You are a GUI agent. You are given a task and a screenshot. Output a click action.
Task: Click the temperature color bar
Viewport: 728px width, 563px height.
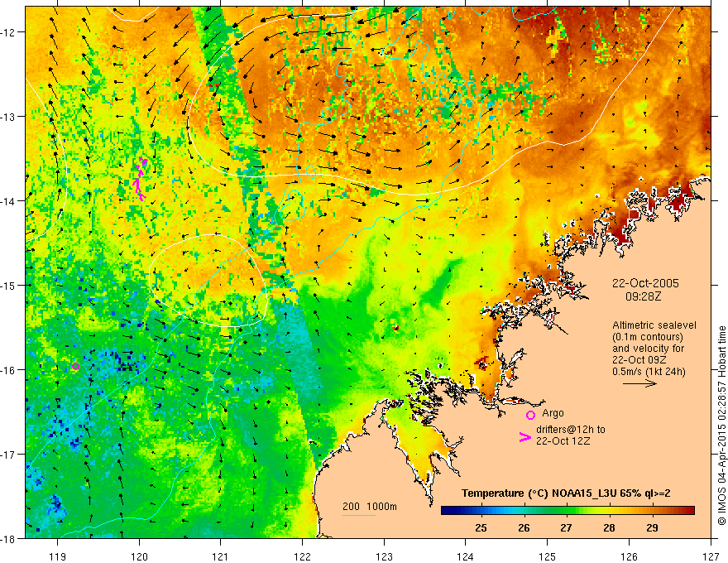pos(568,511)
